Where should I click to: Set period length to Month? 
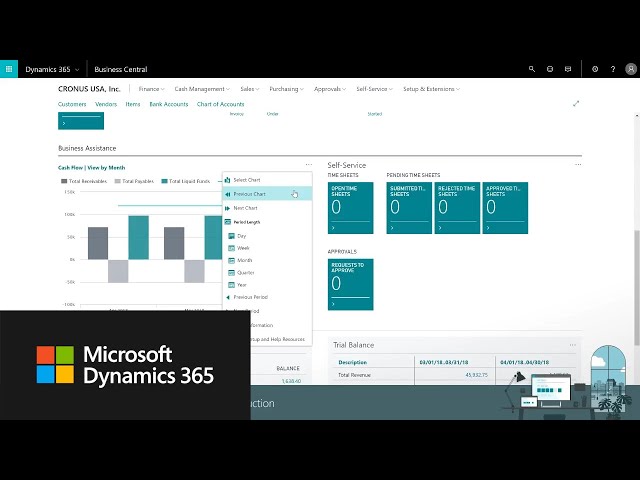tap(267, 260)
